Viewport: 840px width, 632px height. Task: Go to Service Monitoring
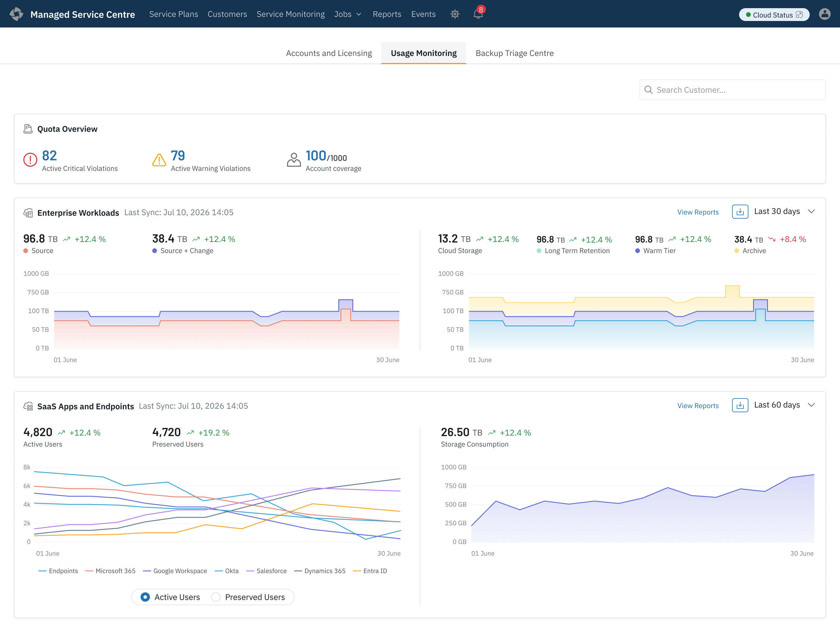pos(290,14)
